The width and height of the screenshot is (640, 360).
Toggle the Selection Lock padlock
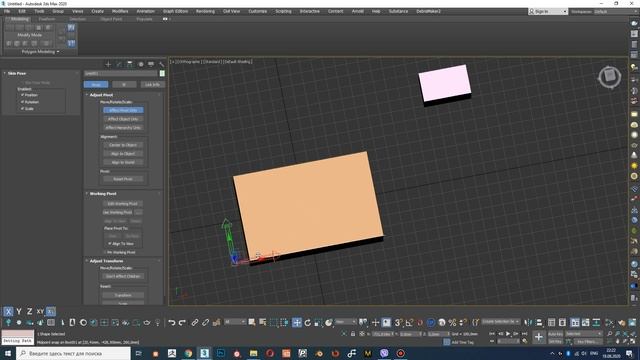coord(353,334)
